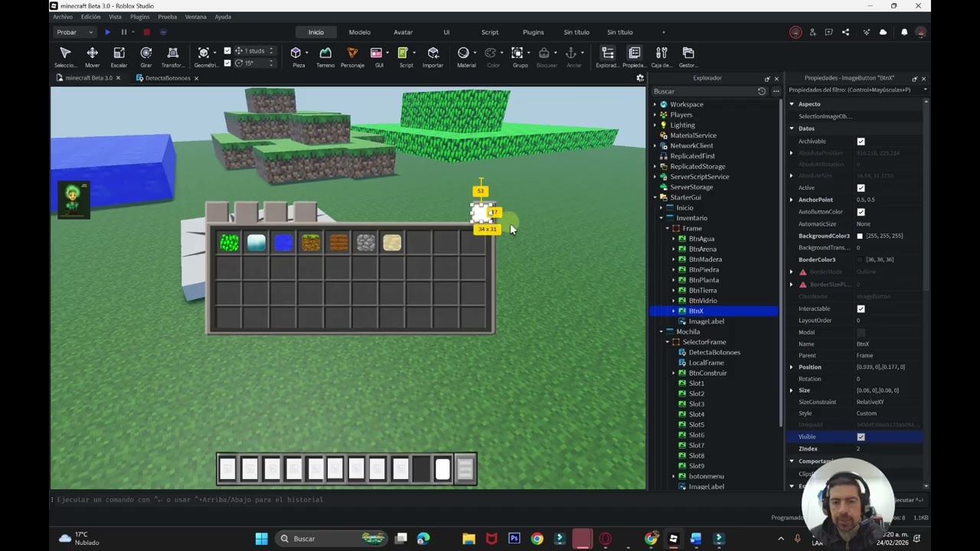Expand the Position property
Viewport: 980px width, 551px height.
(x=792, y=367)
